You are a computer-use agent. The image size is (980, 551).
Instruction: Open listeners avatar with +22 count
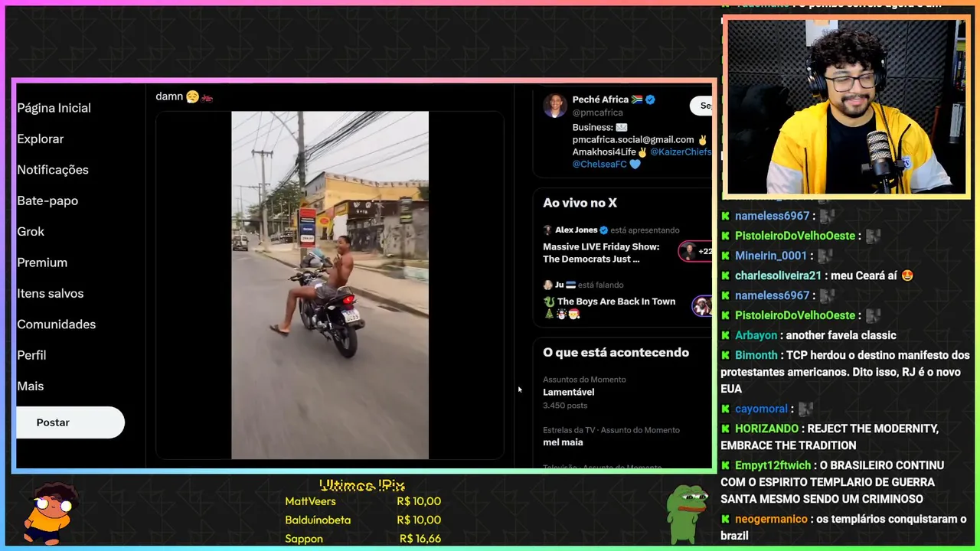coord(696,251)
